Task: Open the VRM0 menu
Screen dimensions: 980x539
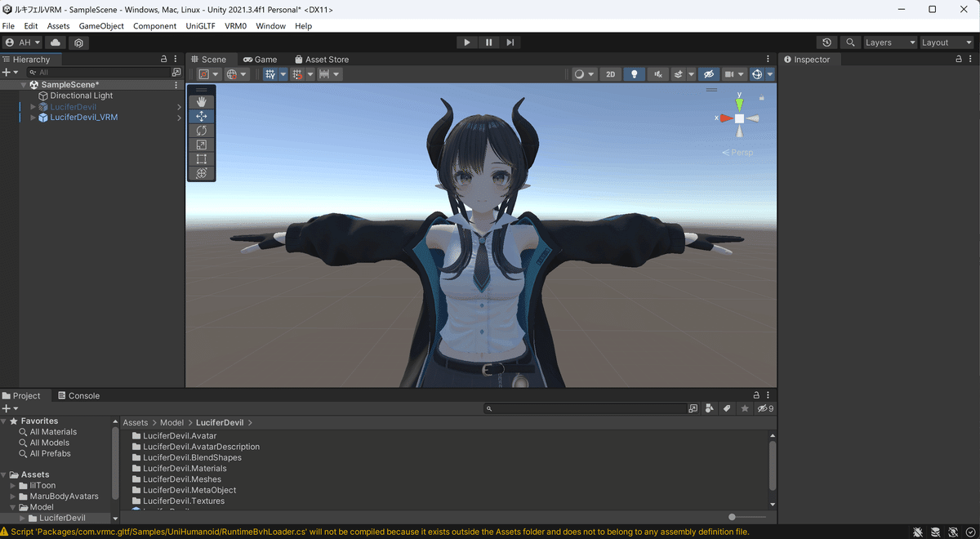Action: [235, 26]
